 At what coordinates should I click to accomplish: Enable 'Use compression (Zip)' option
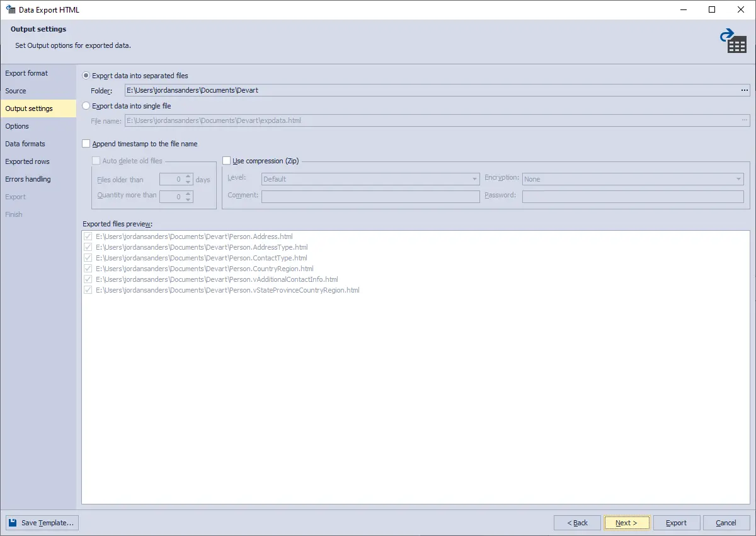point(227,160)
